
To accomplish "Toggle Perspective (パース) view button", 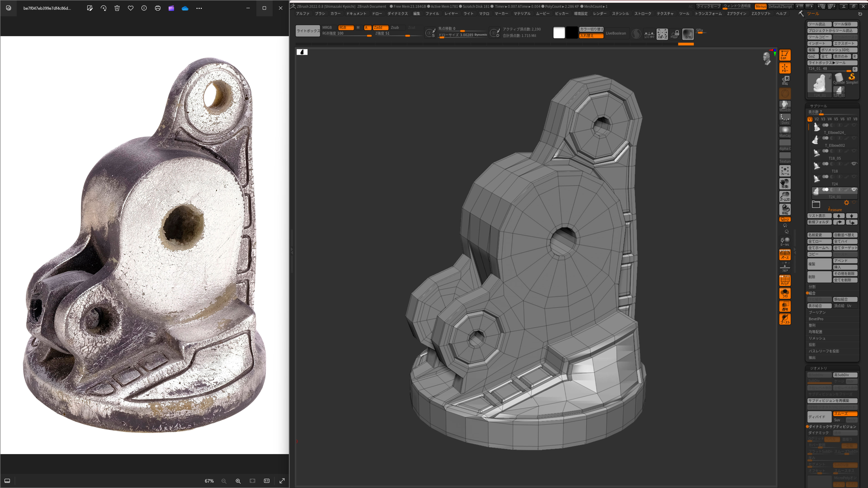I will click(785, 255).
